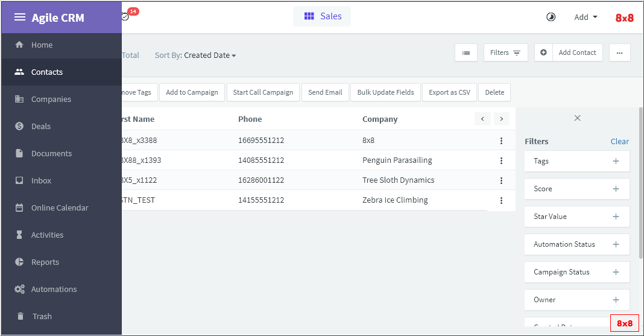Go to previous columns with left chevron
The image size is (644, 336).
click(482, 119)
